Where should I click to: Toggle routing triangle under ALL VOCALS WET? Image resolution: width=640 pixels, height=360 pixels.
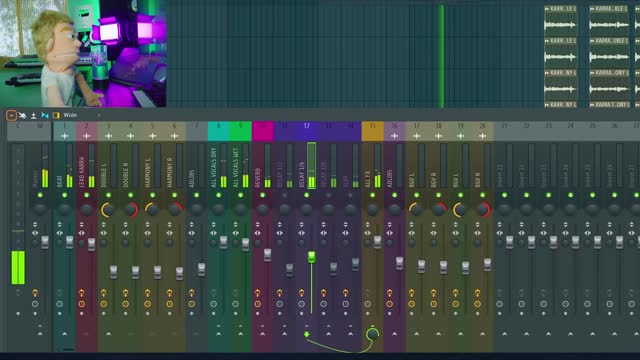[x=240, y=334]
